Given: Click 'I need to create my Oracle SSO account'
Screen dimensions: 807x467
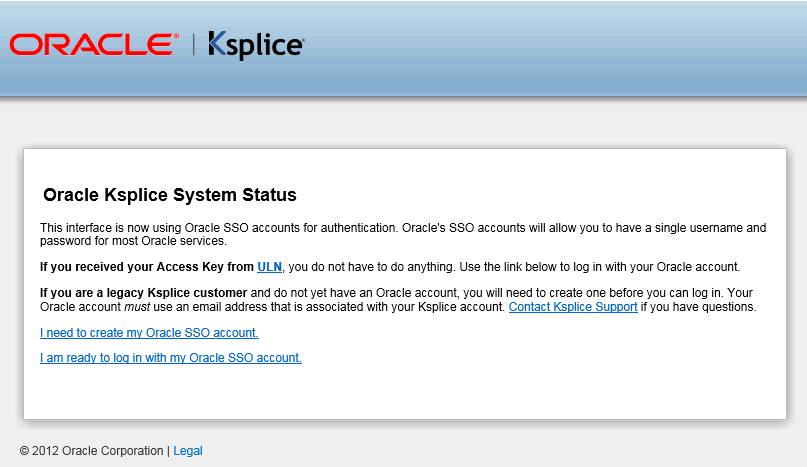Looking at the screenshot, I should 149,333.
